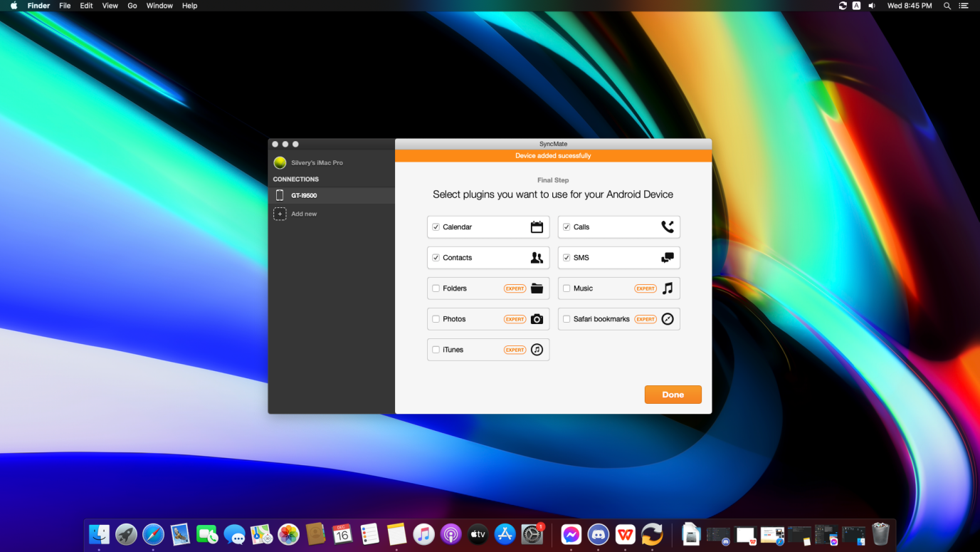The image size is (980, 552).
Task: Click the Folders plugin folder icon
Action: click(x=537, y=288)
